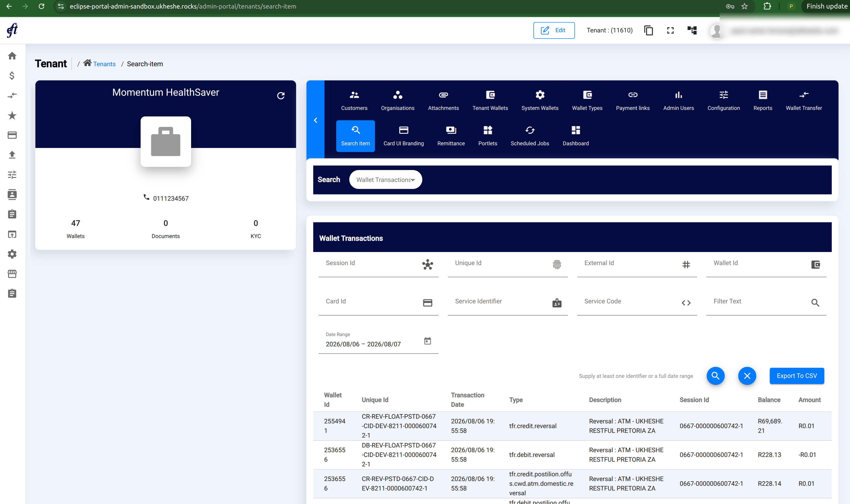Focus the Card Id input field
Viewport: 850px width, 504px height.
(378, 303)
